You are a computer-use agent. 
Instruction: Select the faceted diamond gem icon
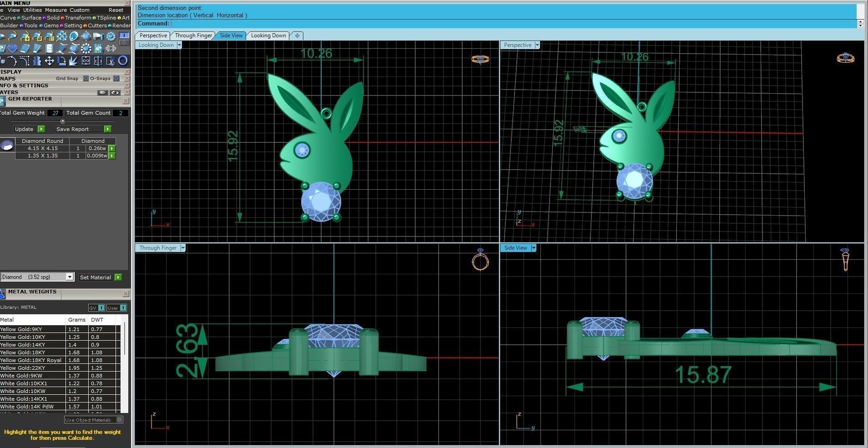[x=12, y=48]
